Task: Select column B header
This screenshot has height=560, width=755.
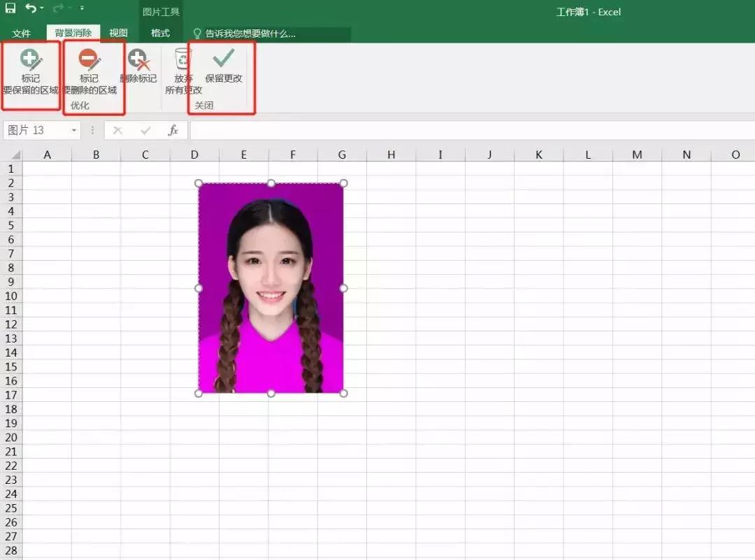Action: point(96,155)
